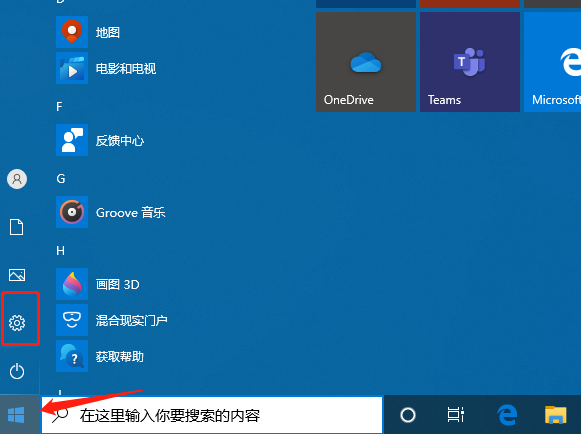Open the 反馈中心 app icon
This screenshot has height=434, width=581.
point(72,140)
